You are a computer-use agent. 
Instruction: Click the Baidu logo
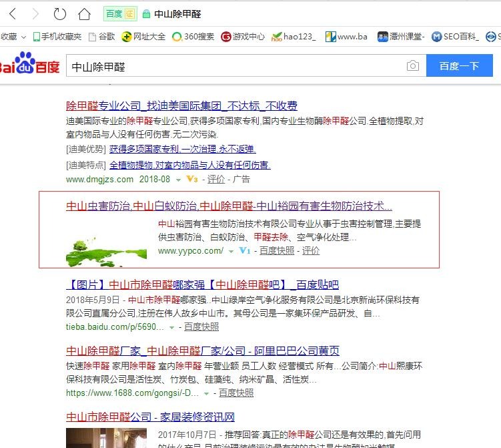pos(30,65)
